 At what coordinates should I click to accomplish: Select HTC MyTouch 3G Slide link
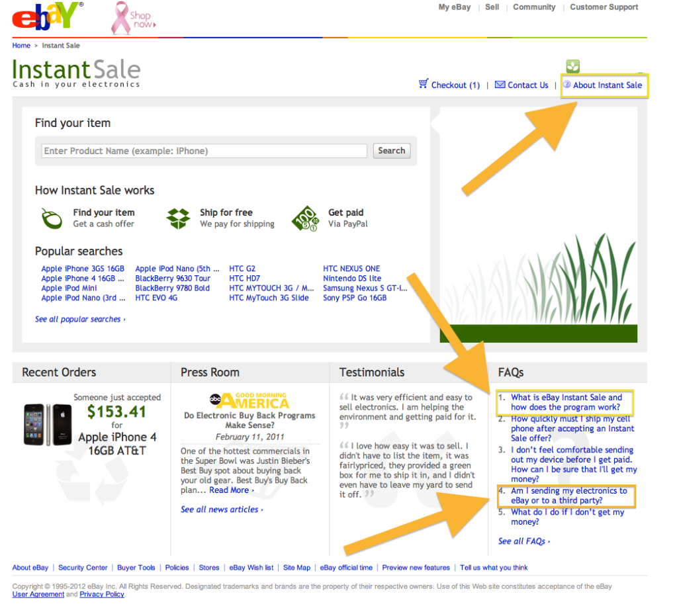pos(269,298)
